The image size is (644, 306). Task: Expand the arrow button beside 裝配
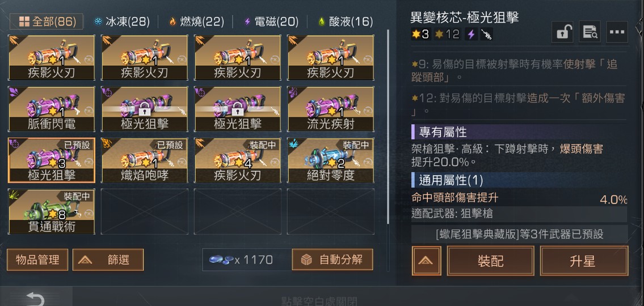pyautogui.click(x=426, y=261)
